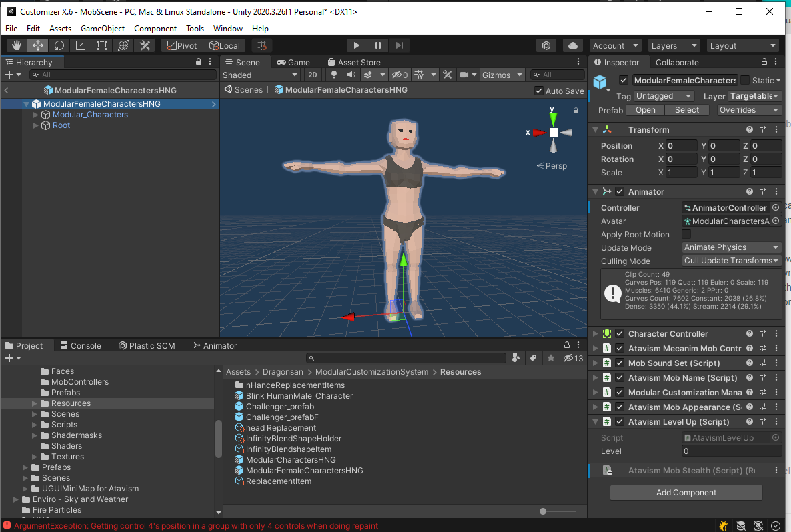Viewport: 791px width, 532px height.
Task: Adjust the project icon size slider
Action: 544,511
